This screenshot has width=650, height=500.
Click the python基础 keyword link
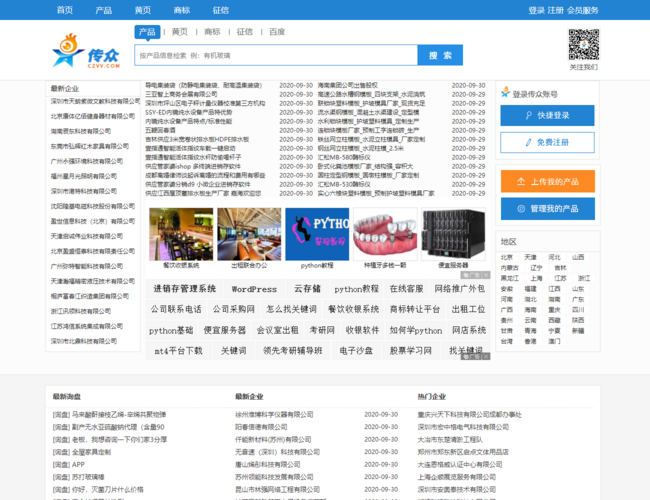click(x=171, y=330)
